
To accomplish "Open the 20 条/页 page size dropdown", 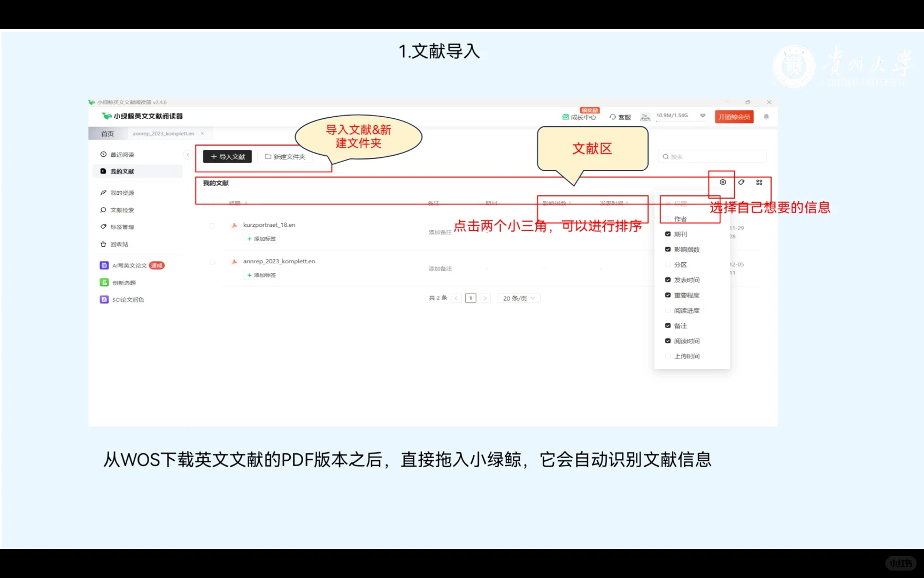I will 519,298.
